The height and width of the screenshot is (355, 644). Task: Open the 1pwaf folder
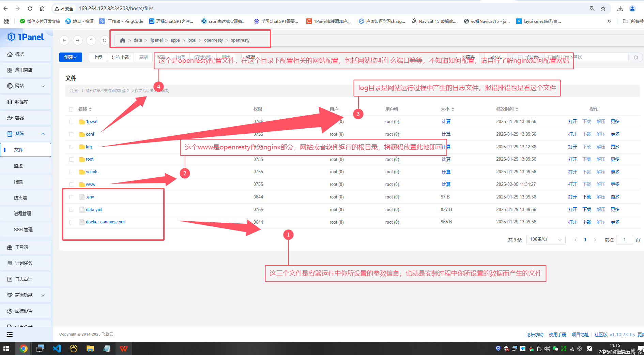(x=92, y=122)
